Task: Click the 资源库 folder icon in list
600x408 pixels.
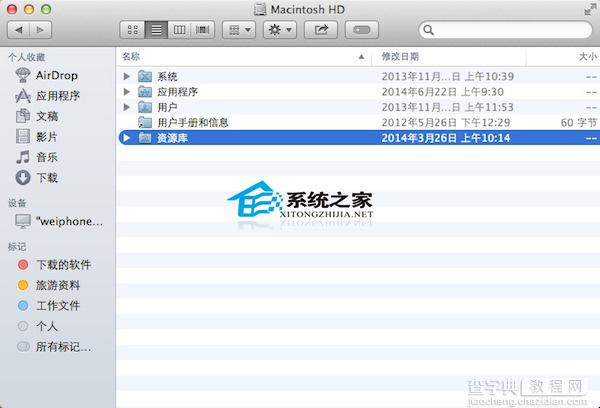Action: click(145, 138)
